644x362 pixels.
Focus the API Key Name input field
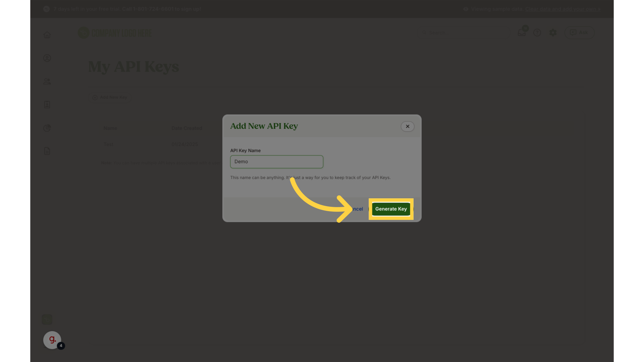point(277,162)
